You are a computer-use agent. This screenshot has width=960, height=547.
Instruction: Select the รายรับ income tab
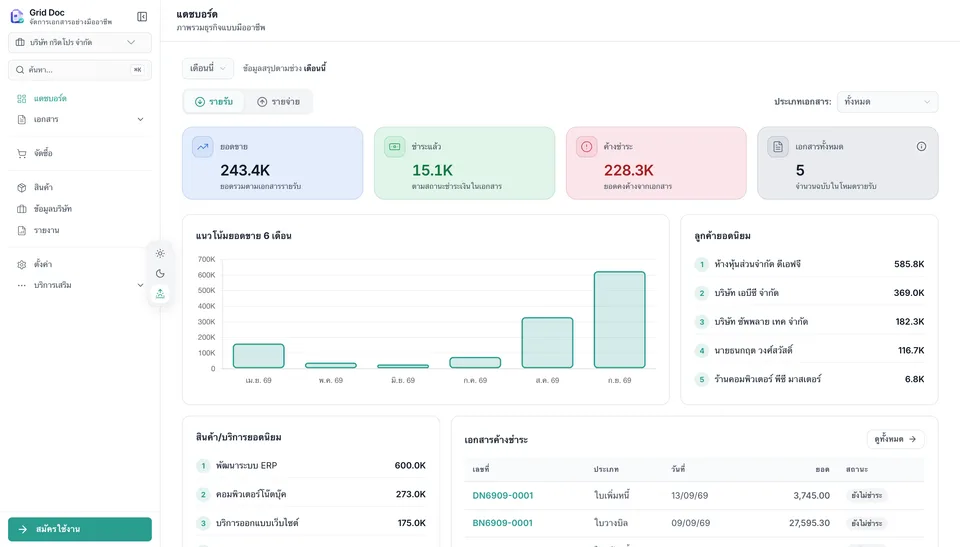[214, 102]
